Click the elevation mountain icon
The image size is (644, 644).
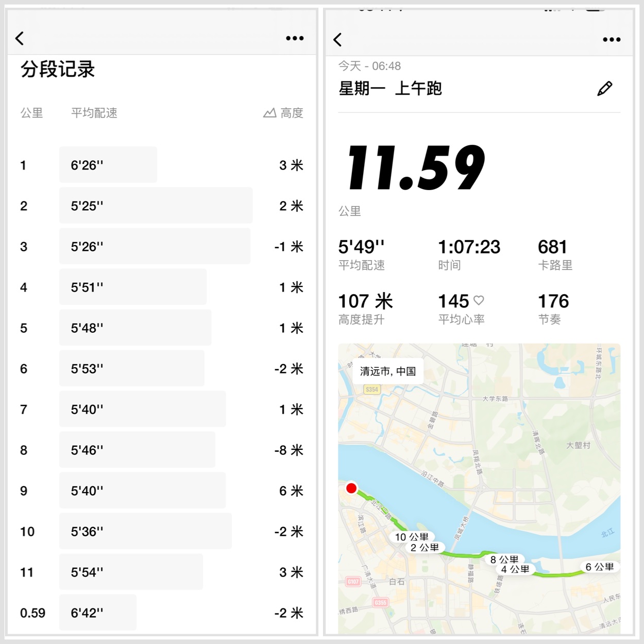click(x=269, y=113)
